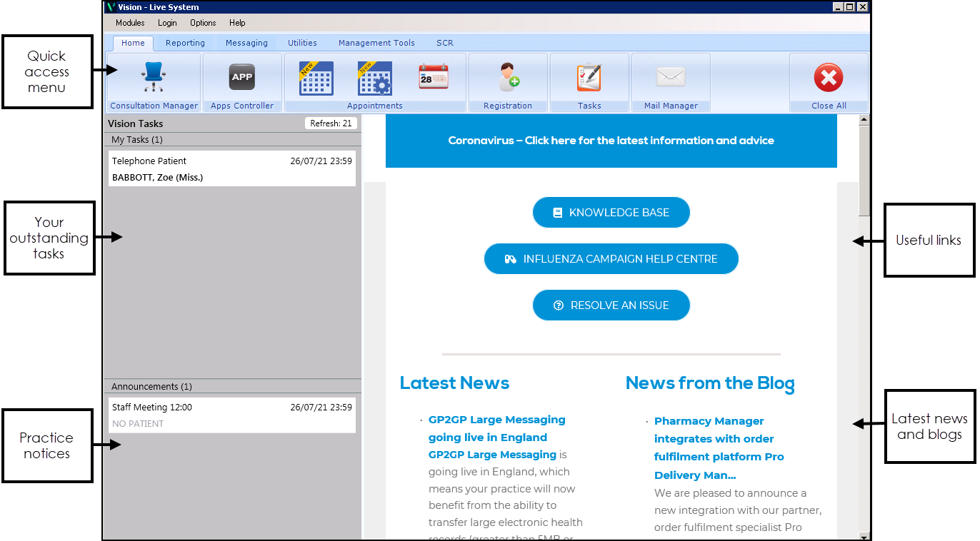Open the KNOWLEDGE BASE button
The width and height of the screenshot is (980, 541).
(x=611, y=213)
